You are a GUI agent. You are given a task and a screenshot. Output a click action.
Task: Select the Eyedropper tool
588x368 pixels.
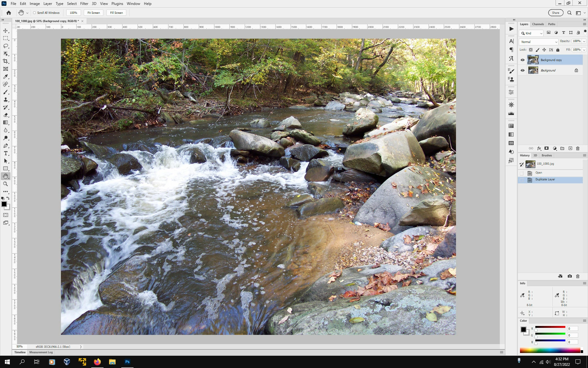(x=6, y=77)
